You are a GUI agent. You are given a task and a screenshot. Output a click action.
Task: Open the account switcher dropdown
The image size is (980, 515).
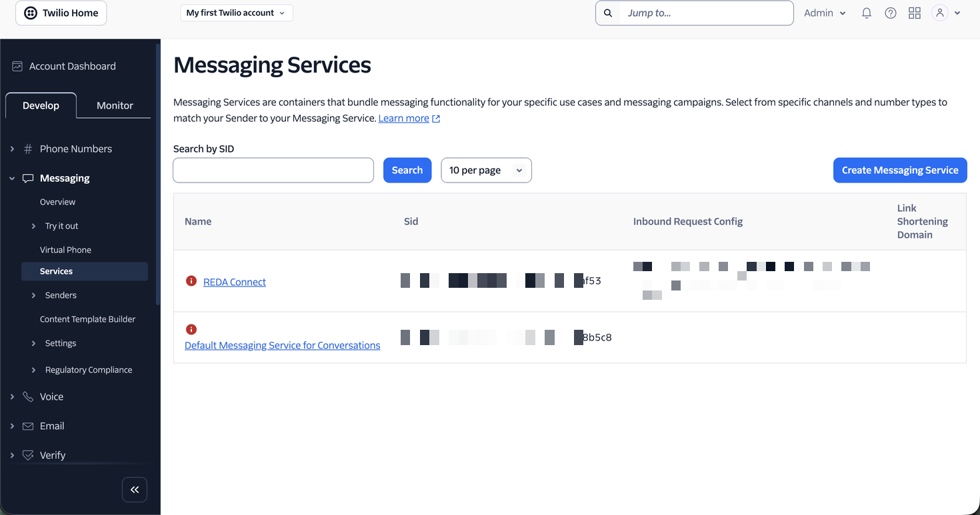pos(237,13)
